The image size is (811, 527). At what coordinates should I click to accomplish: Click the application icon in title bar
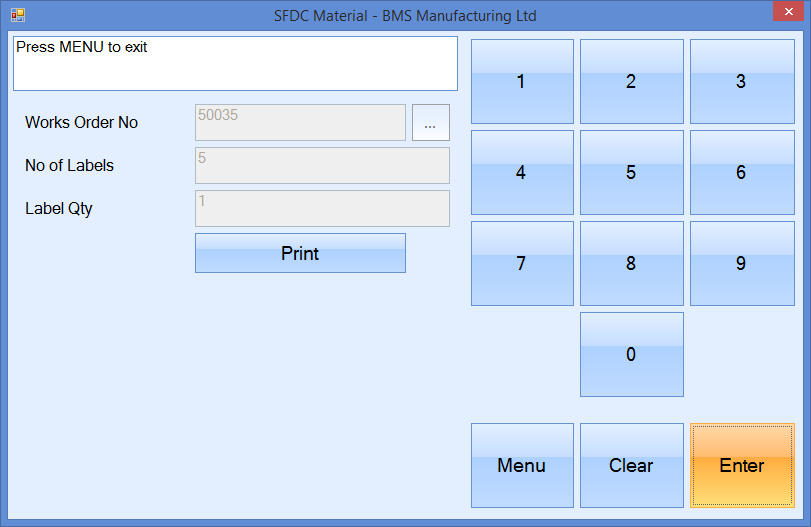pos(17,15)
